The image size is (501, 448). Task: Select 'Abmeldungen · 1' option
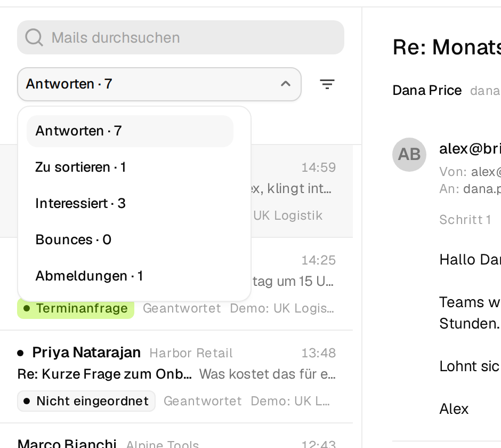click(x=130, y=276)
